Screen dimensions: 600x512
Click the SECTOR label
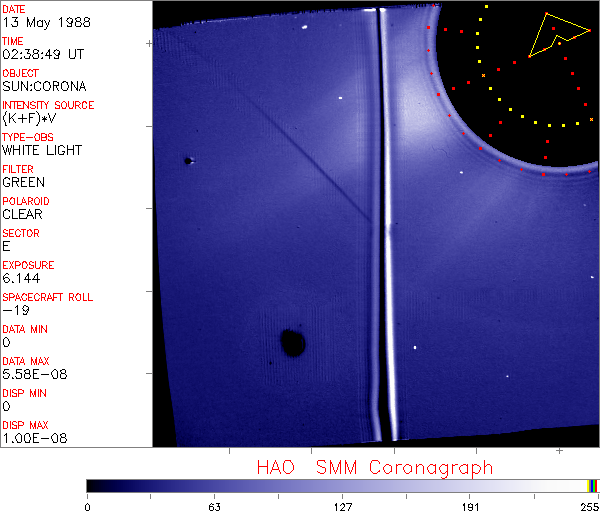[21, 233]
